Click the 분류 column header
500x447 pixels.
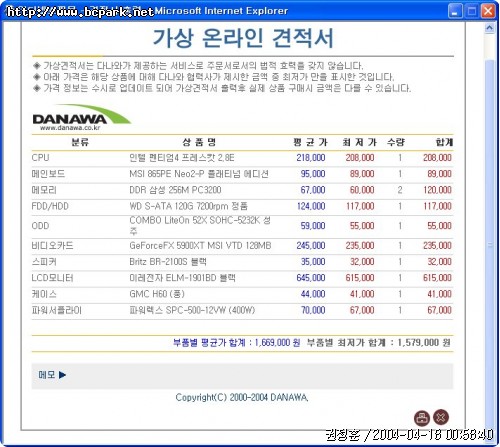(x=80, y=142)
